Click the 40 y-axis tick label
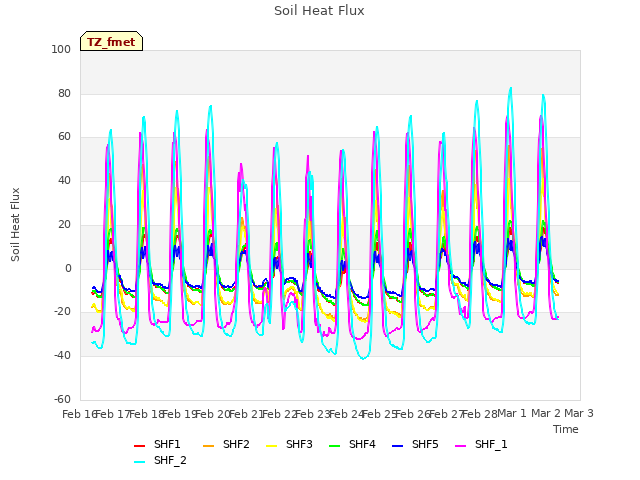 (64, 180)
